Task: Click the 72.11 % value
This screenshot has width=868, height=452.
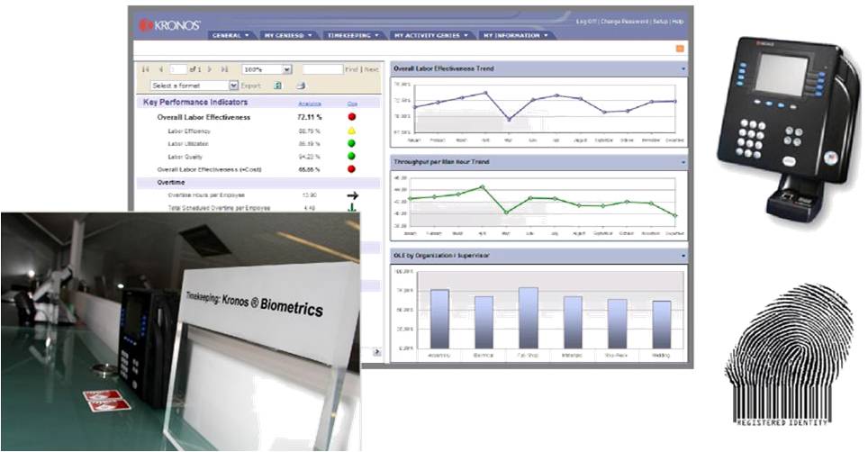Action: pos(310,117)
